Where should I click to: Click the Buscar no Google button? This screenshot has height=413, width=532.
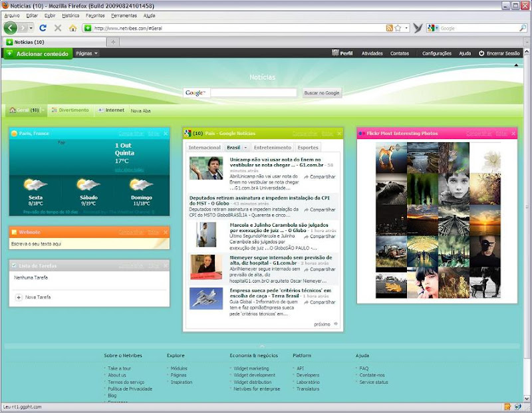(322, 93)
